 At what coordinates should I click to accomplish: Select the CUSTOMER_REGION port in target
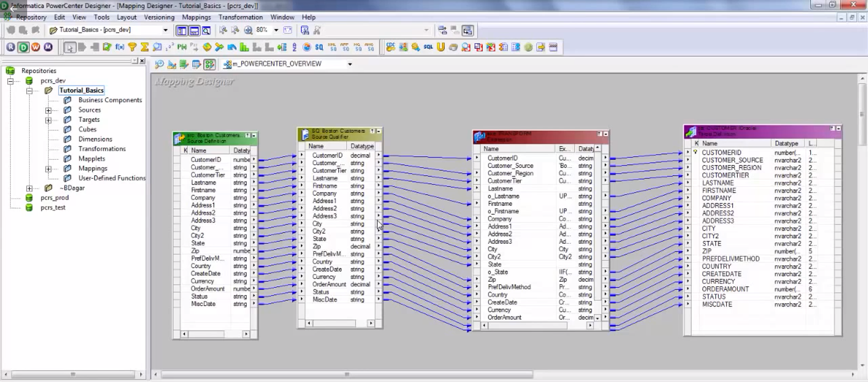point(731,168)
